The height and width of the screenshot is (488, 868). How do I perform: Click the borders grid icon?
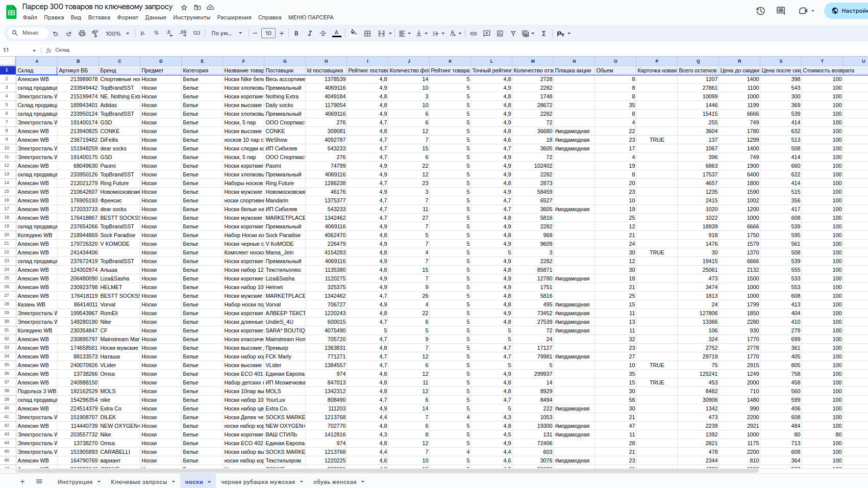click(x=367, y=34)
